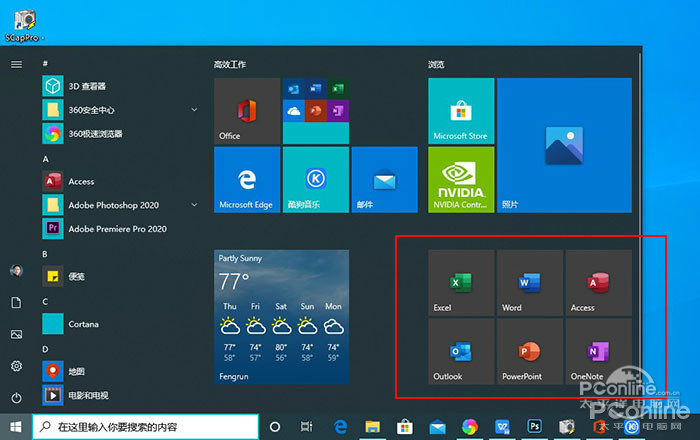Click the Start menu hamburger button
This screenshot has height=440, width=700.
[17, 65]
